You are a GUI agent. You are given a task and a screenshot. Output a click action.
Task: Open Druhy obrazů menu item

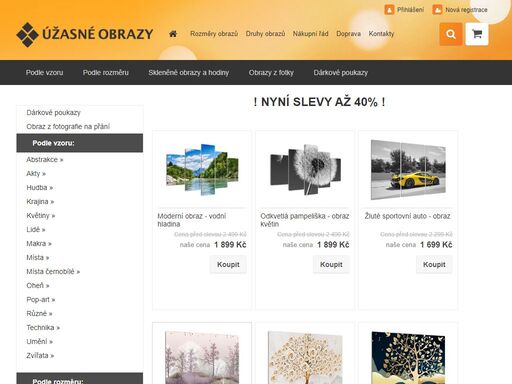pos(265,34)
